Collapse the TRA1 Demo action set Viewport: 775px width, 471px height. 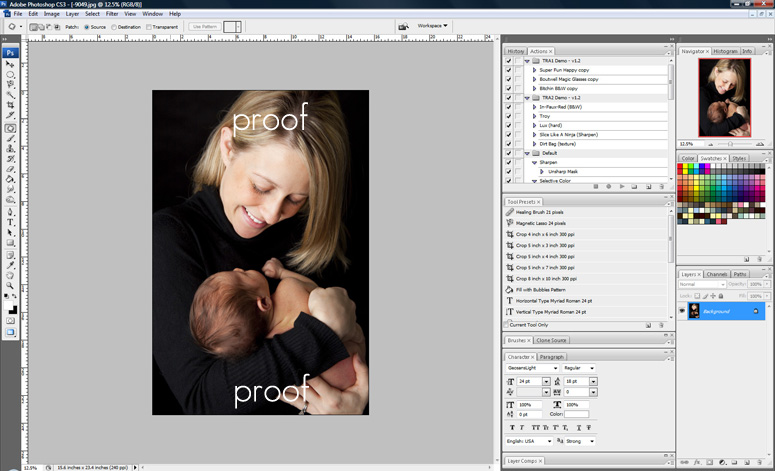click(527, 61)
